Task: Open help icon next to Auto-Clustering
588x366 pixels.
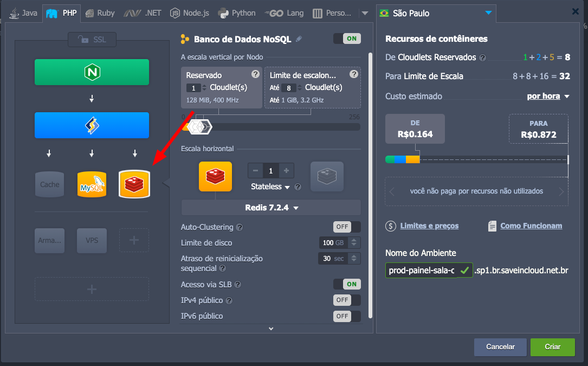Action: [x=240, y=228]
